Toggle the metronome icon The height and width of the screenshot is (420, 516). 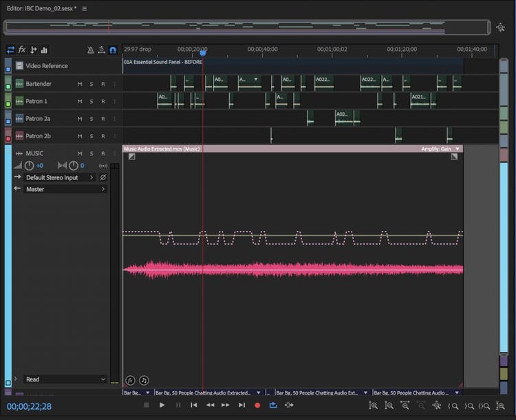pos(90,50)
